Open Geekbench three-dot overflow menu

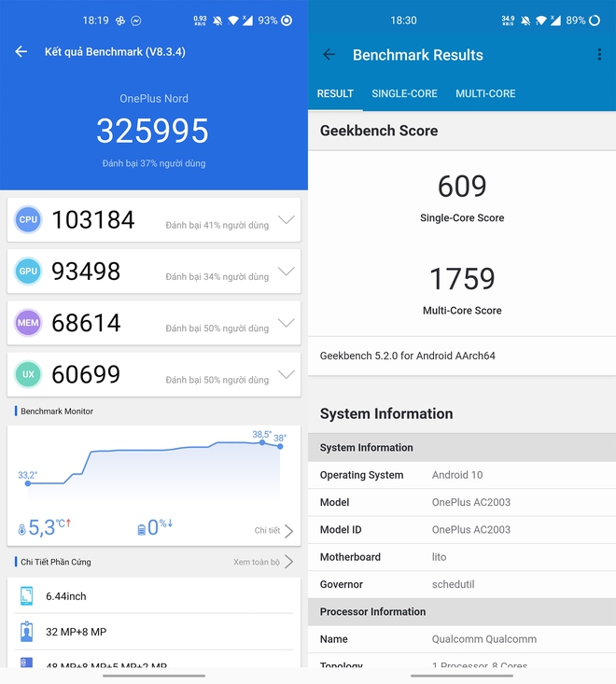point(599,54)
